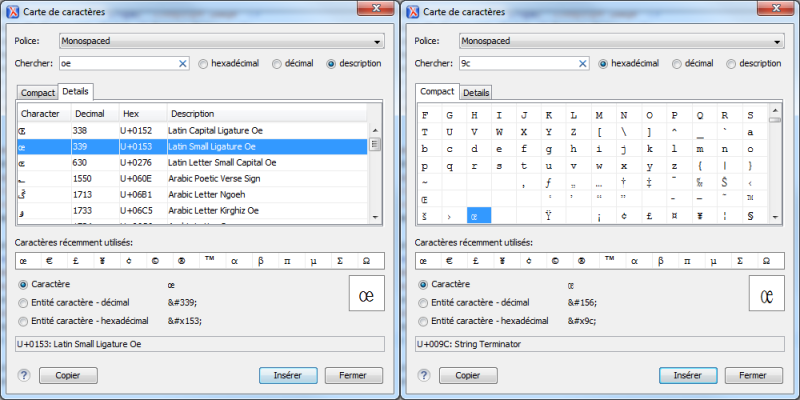Click the Character column header
800x400 pixels.
pyautogui.click(x=44, y=113)
